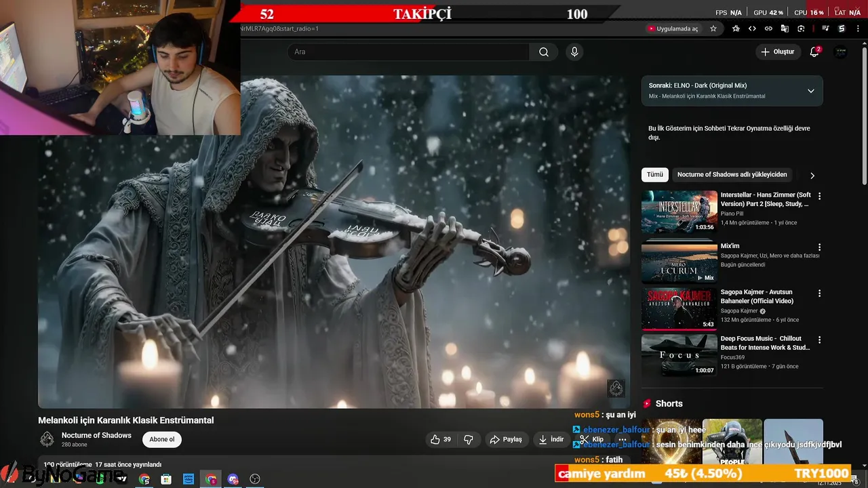Click the screenshot capture toolbar icon
This screenshot has height=488, width=868.
pyautogui.click(x=801, y=28)
